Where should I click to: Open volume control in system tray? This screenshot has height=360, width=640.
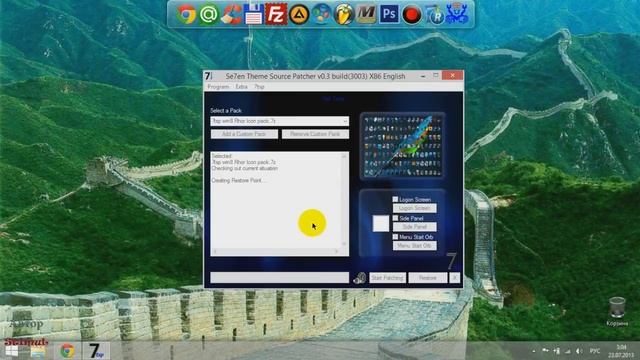click(579, 351)
